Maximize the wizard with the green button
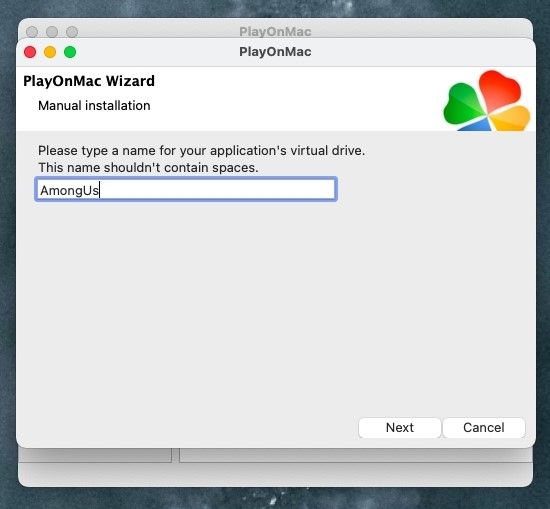 [70, 52]
